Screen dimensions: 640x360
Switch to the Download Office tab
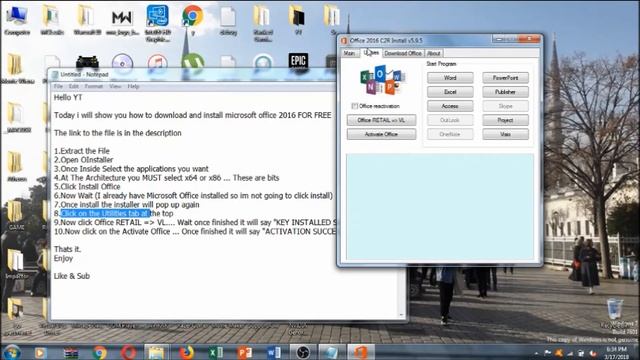403,53
